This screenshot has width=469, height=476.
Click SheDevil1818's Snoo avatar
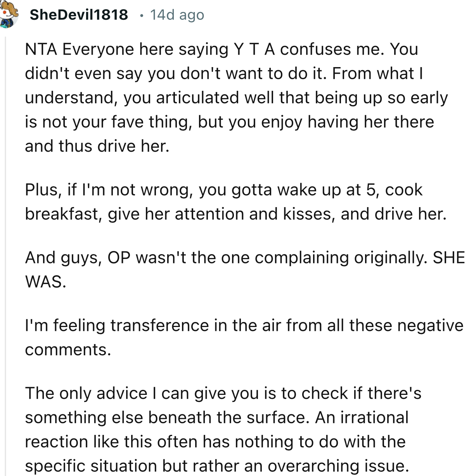(x=9, y=16)
